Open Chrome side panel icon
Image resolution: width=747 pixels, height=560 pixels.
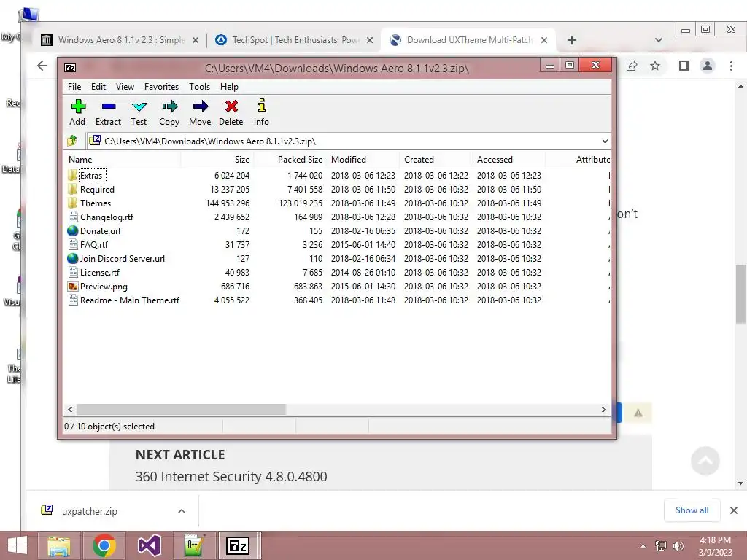coord(684,66)
